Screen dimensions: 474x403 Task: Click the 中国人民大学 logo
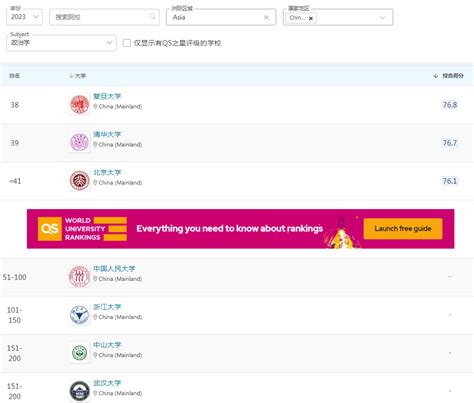(79, 277)
